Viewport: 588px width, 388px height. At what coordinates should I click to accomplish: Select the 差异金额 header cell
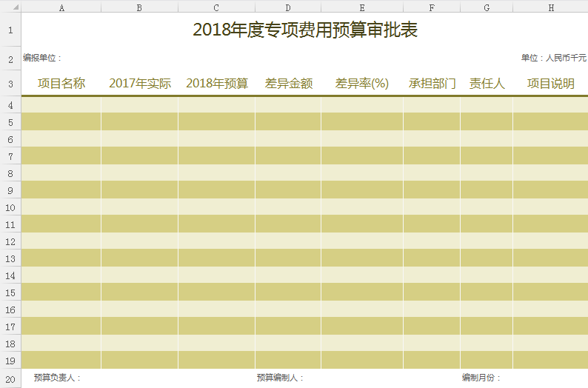click(289, 84)
